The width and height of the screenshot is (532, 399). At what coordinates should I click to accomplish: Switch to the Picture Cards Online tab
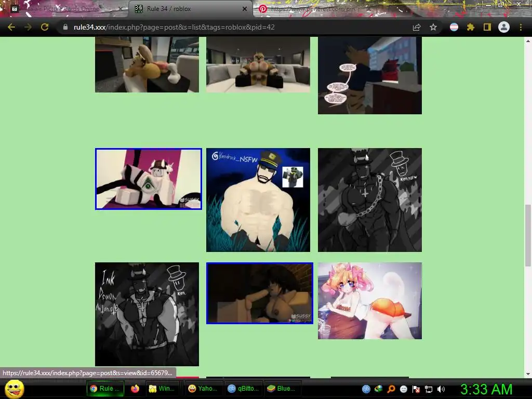click(64, 9)
